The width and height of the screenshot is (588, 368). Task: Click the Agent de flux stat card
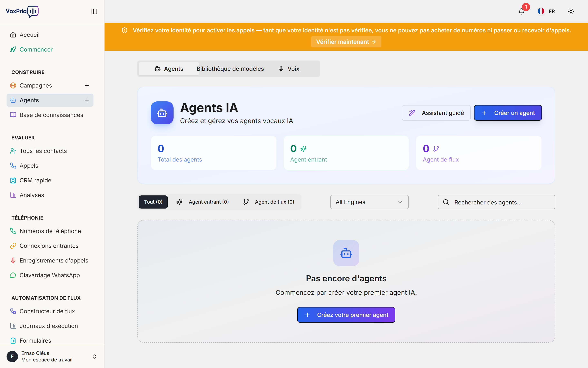(479, 153)
